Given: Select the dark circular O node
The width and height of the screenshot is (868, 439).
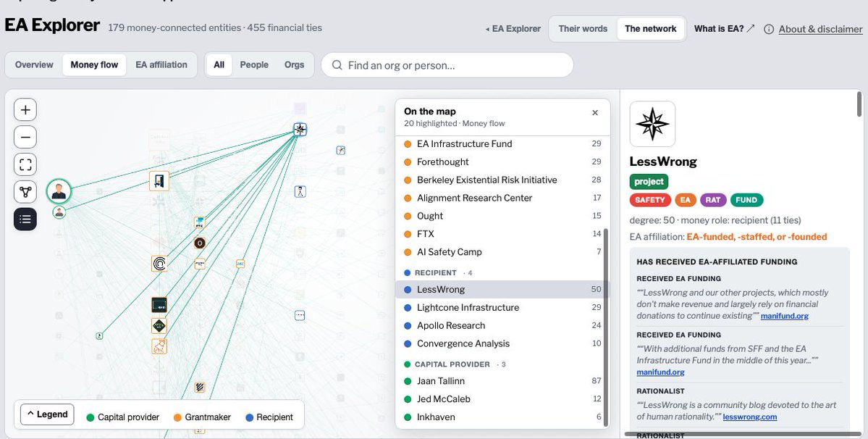Looking at the screenshot, I should 200,243.
